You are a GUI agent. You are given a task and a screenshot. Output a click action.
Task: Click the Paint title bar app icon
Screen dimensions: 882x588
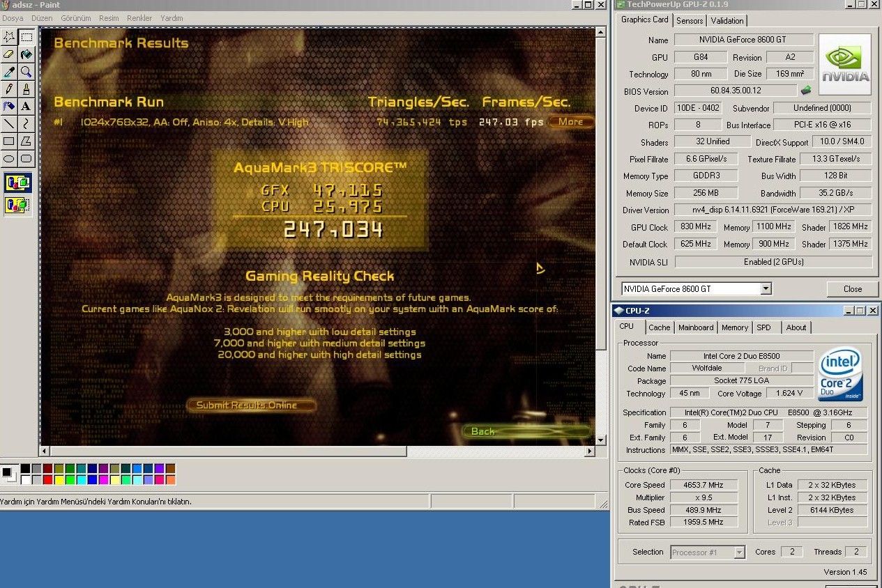[x=6, y=5]
